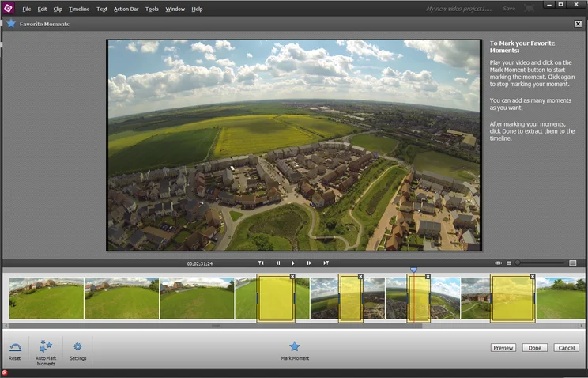The width and height of the screenshot is (588, 378).
Task: Click the Save button in title bar
Action: click(509, 9)
